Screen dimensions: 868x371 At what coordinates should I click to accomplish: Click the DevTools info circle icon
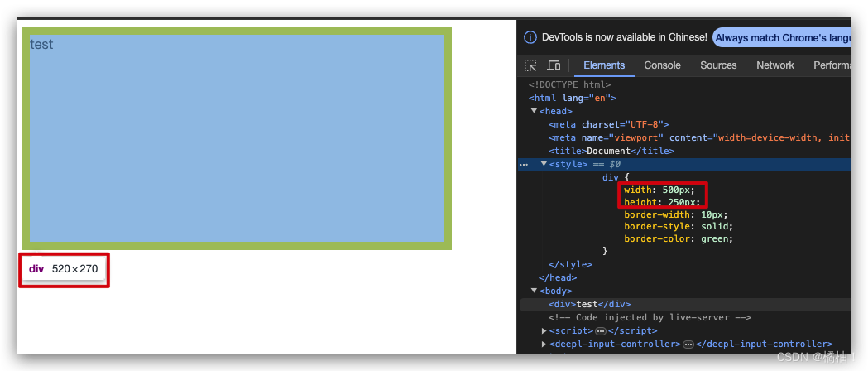(530, 37)
